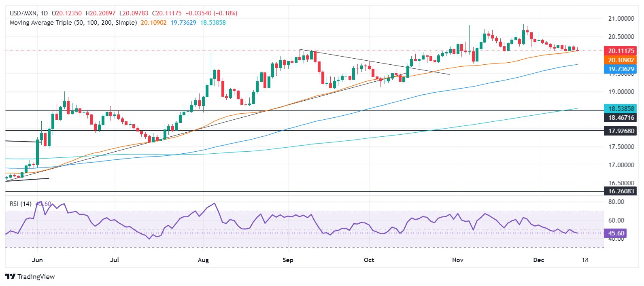Image resolution: width=644 pixels, height=286 pixels.
Task: Open the Moving Average Triple indicator legend
Action: point(73,23)
